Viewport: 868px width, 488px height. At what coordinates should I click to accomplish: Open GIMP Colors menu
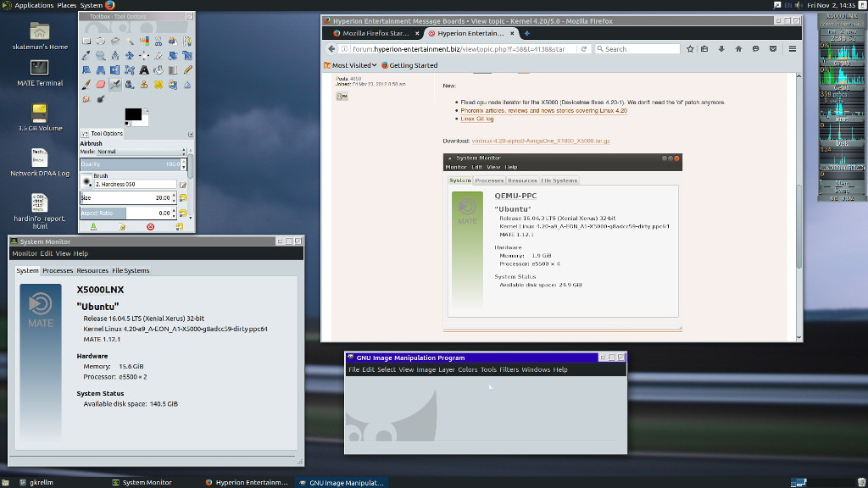(467, 369)
